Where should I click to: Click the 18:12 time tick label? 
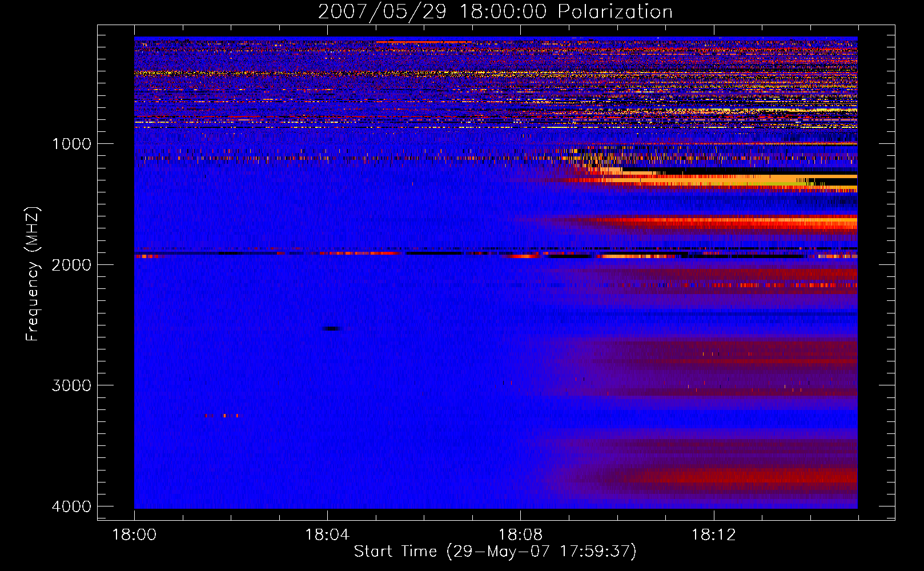(713, 535)
